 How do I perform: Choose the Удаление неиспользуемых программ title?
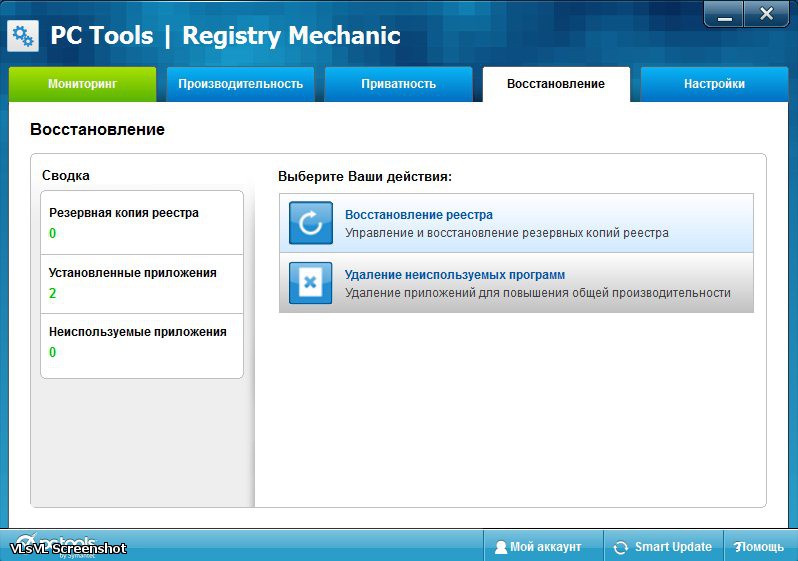point(454,275)
